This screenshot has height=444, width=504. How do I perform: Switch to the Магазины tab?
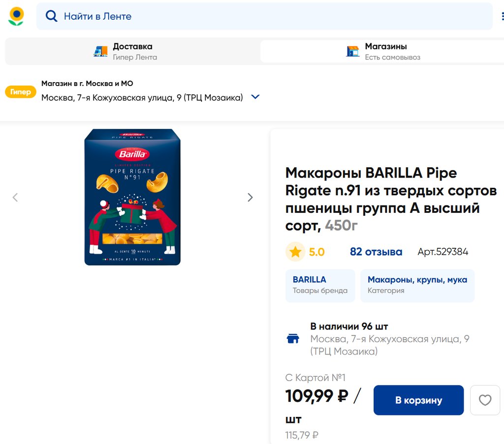(385, 51)
